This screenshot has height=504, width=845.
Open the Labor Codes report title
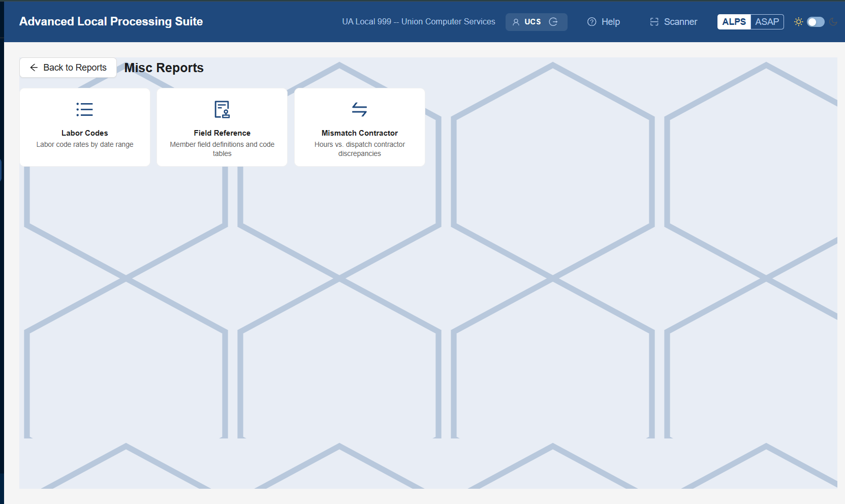point(85,133)
